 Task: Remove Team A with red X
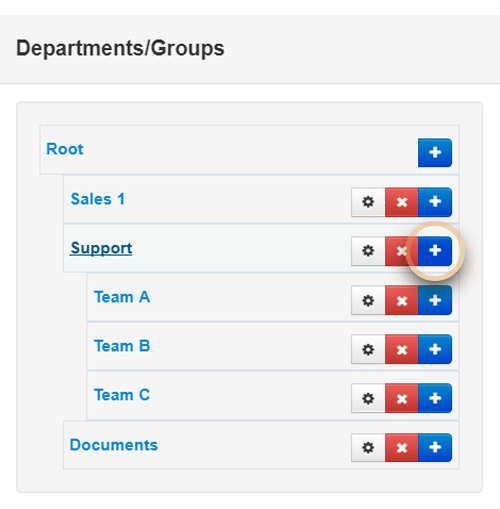point(402,300)
